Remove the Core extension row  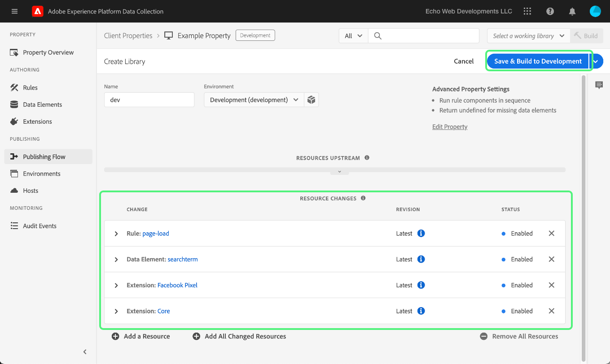[x=552, y=311]
